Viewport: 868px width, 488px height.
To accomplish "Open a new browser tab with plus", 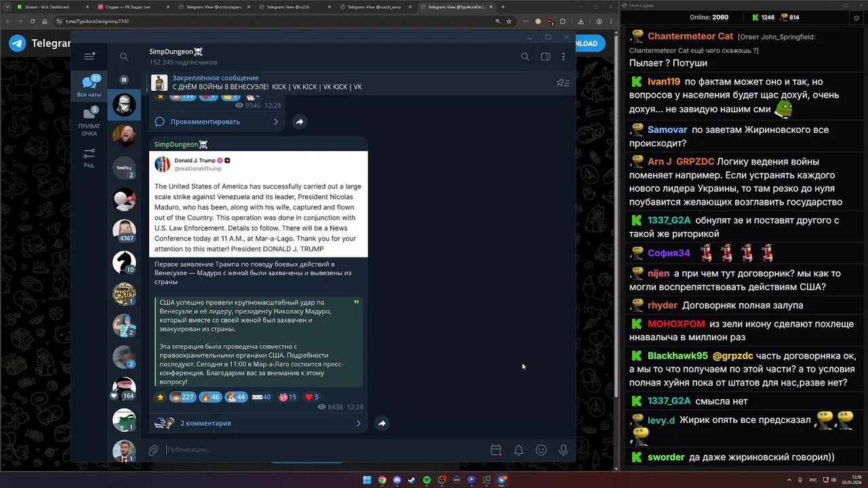I will (x=502, y=7).
